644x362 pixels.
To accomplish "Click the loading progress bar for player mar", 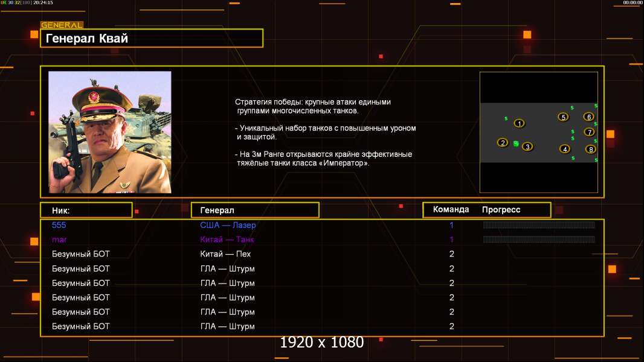I will point(539,240).
